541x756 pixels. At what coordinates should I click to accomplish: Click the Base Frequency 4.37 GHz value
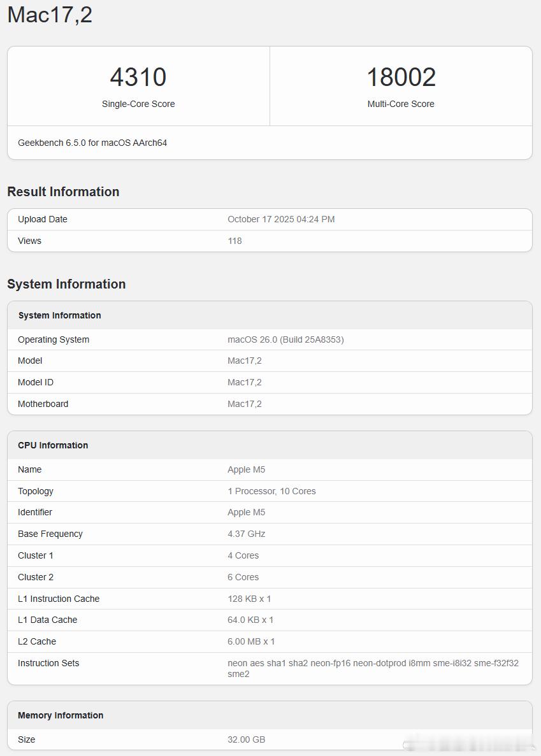[x=246, y=534]
